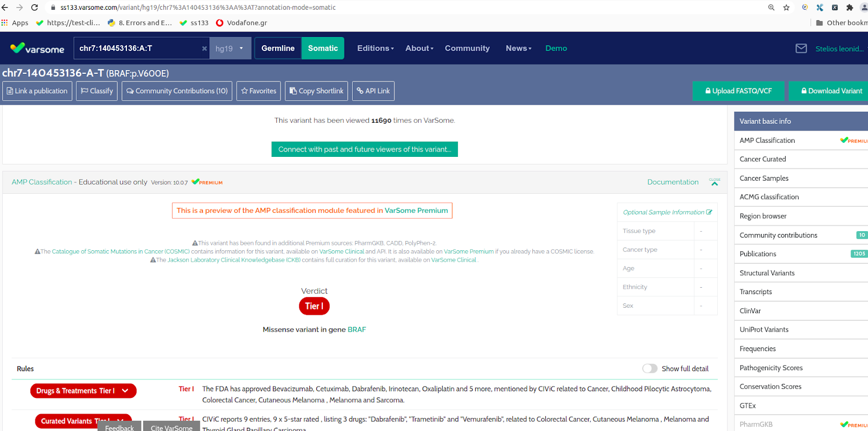Click the API Link button
868x431 pixels.
373,91
